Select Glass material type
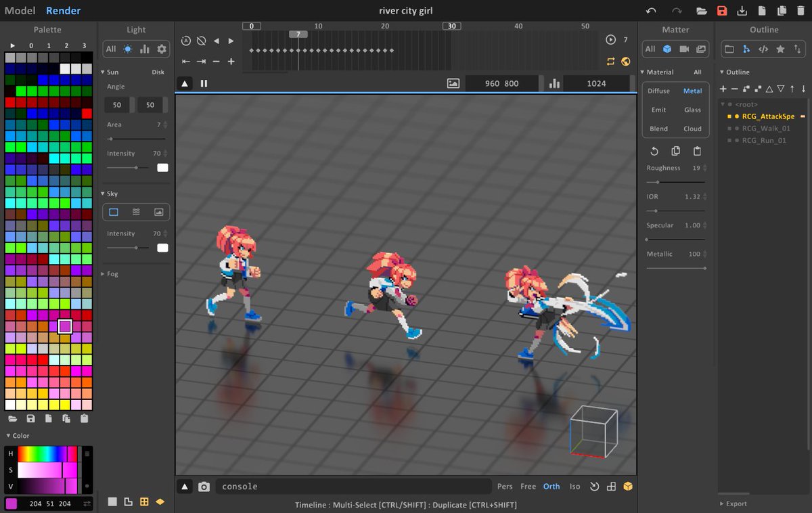Screen dimensions: 812x513 click(x=692, y=110)
